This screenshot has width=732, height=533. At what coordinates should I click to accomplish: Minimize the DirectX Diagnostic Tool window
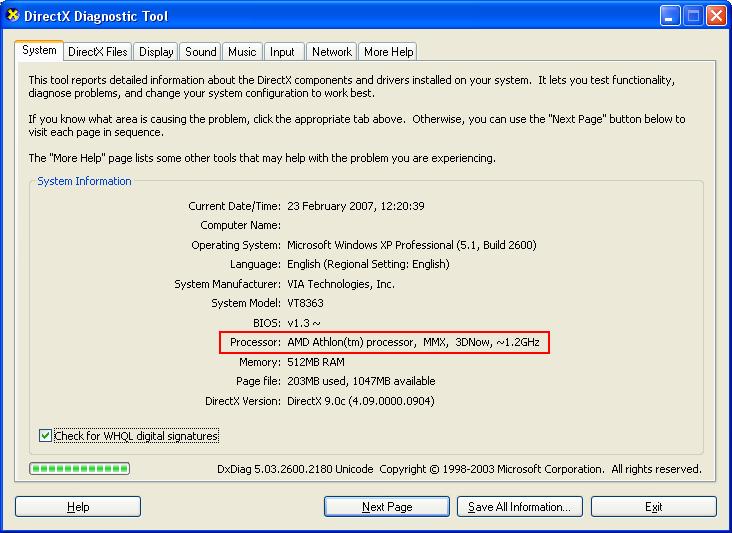(x=669, y=16)
